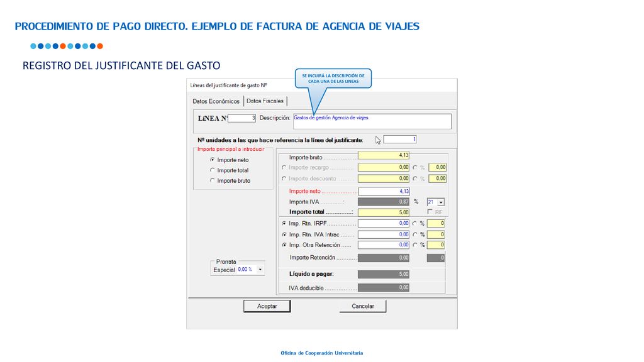Click the Nº unidades field showing 1
The image size is (644, 362).
coord(400,140)
